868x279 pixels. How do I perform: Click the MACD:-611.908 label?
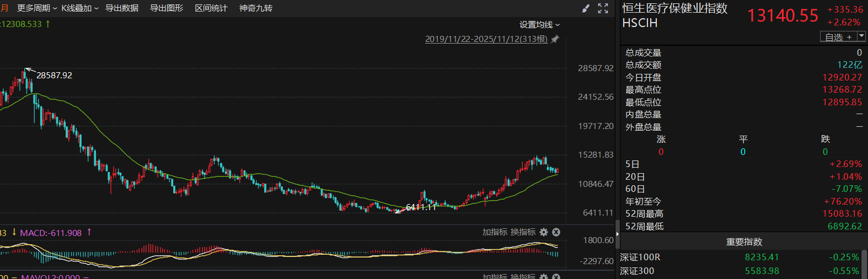click(51, 233)
